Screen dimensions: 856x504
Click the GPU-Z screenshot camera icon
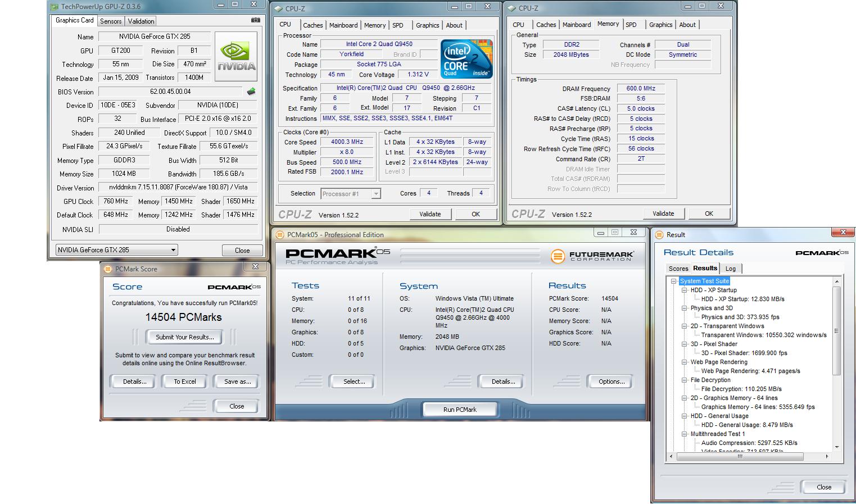point(256,20)
